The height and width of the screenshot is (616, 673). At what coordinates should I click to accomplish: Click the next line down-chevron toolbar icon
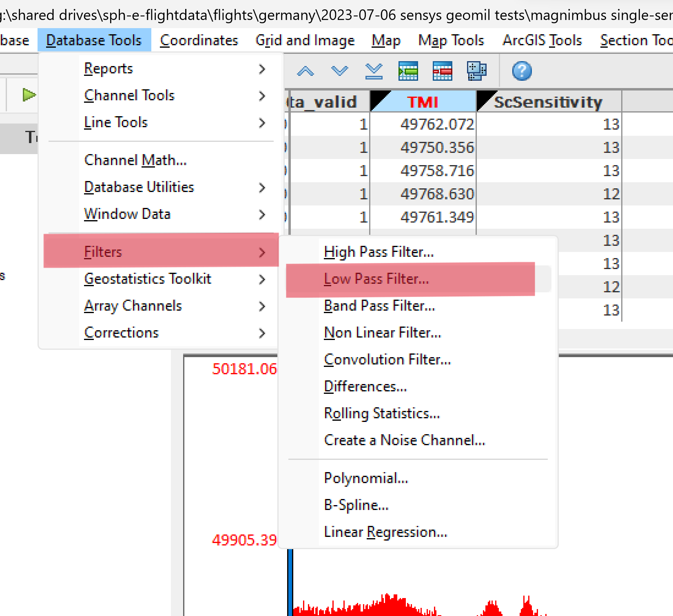[x=339, y=71]
